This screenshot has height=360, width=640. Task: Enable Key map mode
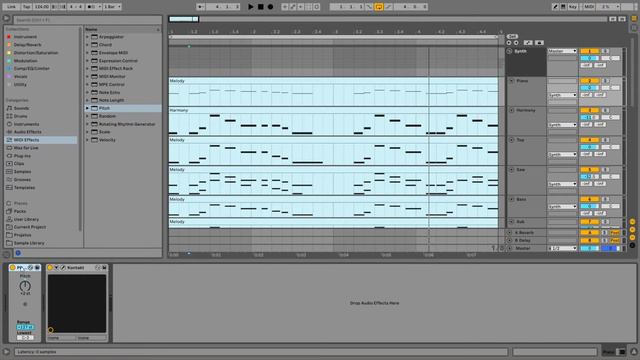point(573,7)
